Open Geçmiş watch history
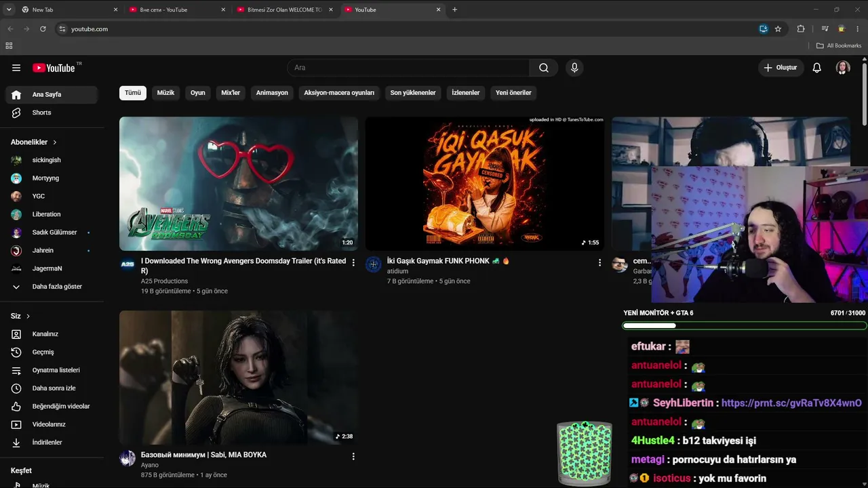Image resolution: width=868 pixels, height=488 pixels. (x=52, y=352)
